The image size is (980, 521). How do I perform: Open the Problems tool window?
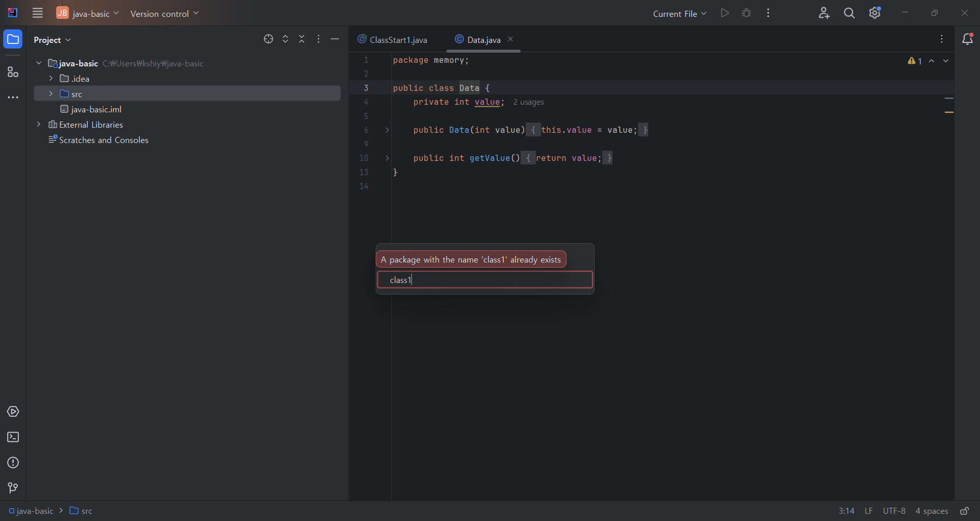click(13, 463)
